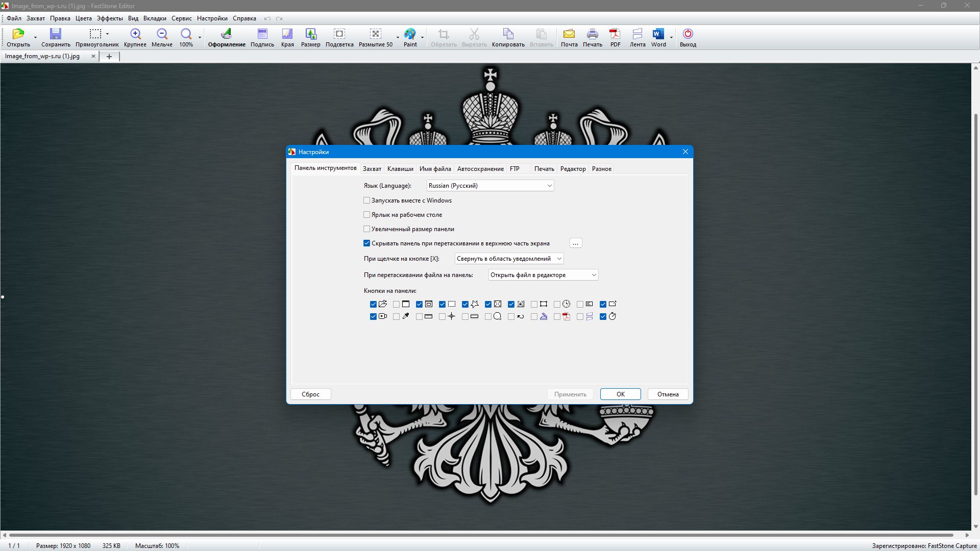The image size is (980, 551).
Task: Switch to the Клавиши tab
Action: (400, 169)
